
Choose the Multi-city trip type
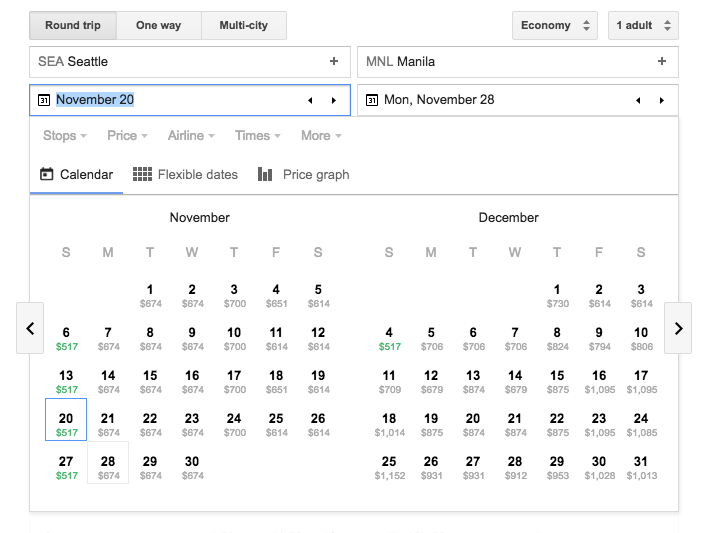(x=243, y=26)
